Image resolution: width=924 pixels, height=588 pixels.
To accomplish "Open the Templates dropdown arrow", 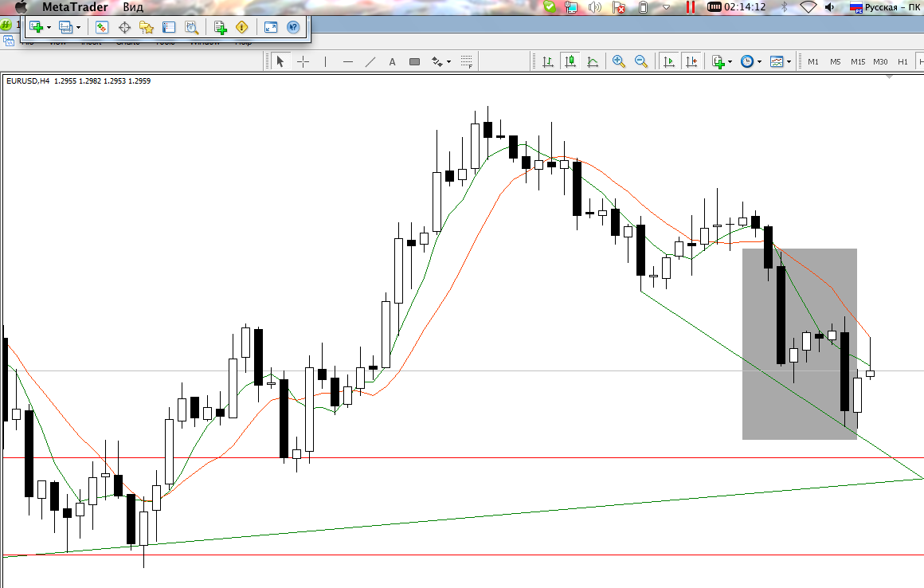I will [789, 62].
